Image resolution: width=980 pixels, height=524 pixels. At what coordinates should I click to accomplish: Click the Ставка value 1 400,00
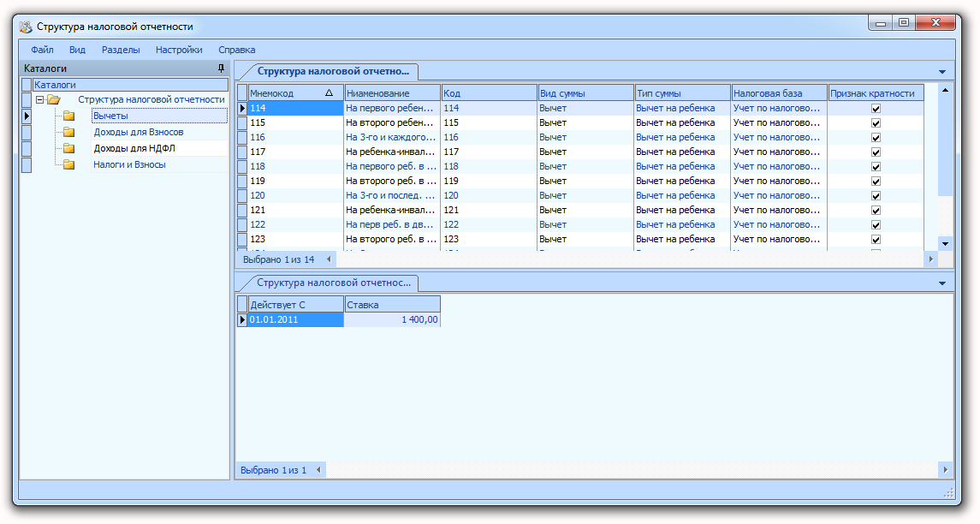(x=393, y=319)
